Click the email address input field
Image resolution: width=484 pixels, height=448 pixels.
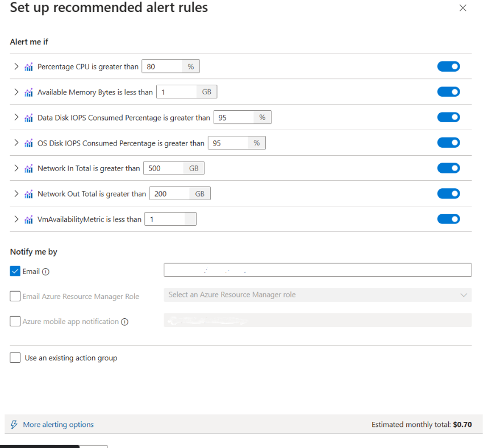tap(317, 269)
